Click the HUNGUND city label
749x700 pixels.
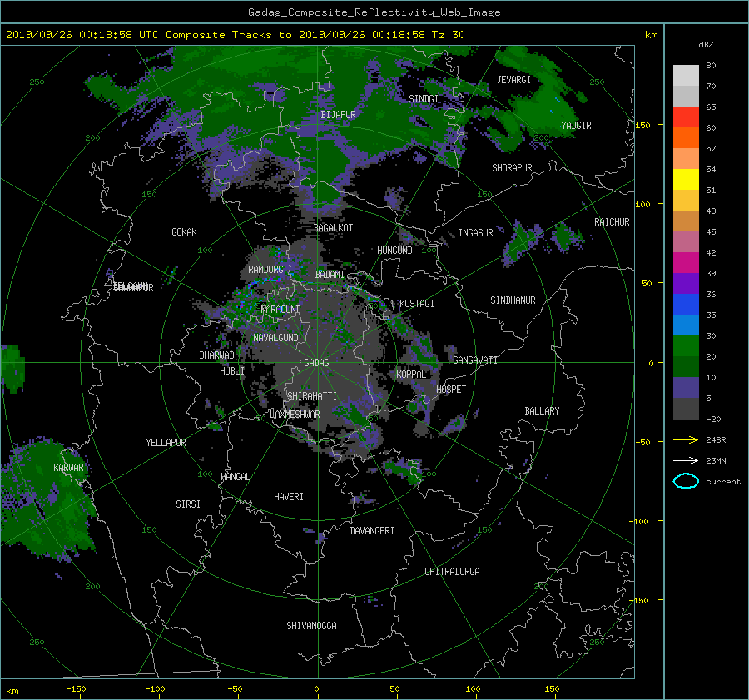(x=394, y=251)
